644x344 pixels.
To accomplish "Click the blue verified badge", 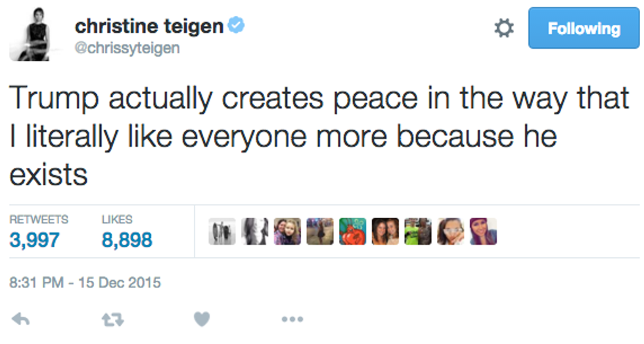I will pos(237,26).
